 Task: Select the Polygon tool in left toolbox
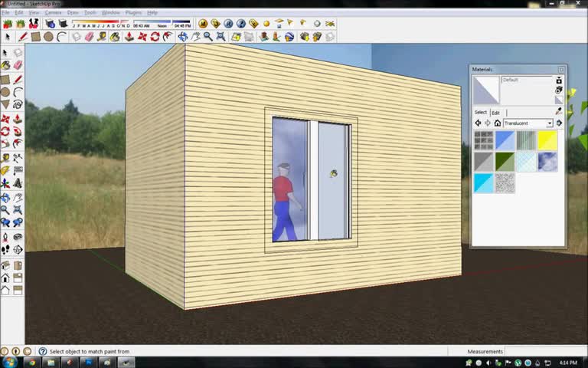point(5,104)
